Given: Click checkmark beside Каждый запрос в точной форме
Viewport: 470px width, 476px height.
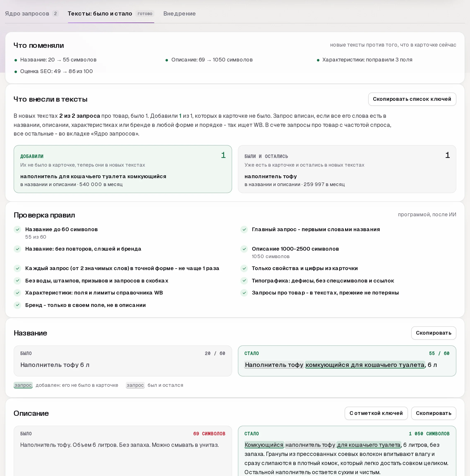Looking at the screenshot, I should 18,268.
